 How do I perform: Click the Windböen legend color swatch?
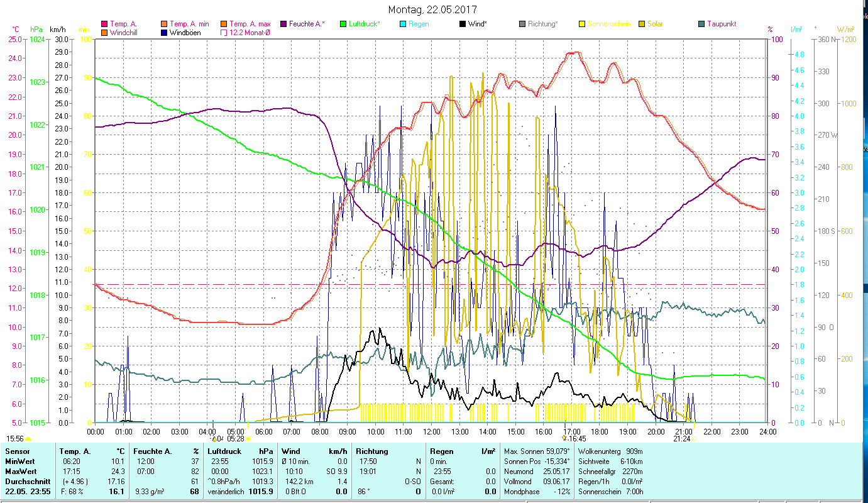tap(165, 32)
